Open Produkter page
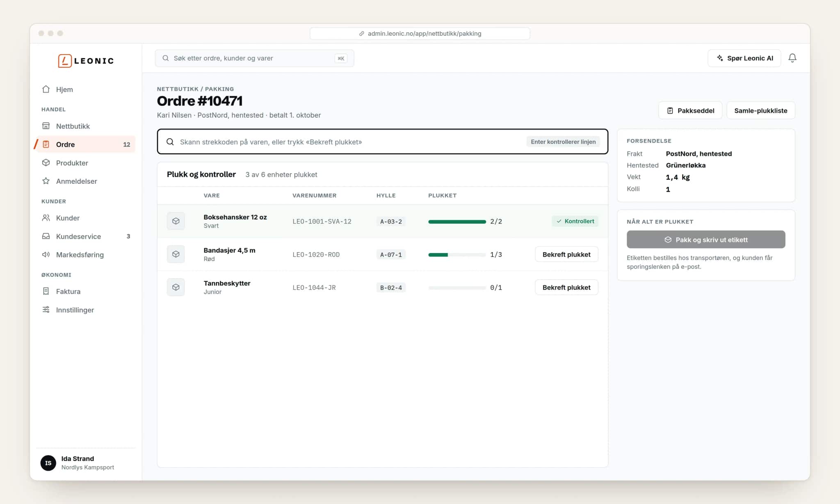Viewport: 840px width, 504px height. pyautogui.click(x=86, y=163)
